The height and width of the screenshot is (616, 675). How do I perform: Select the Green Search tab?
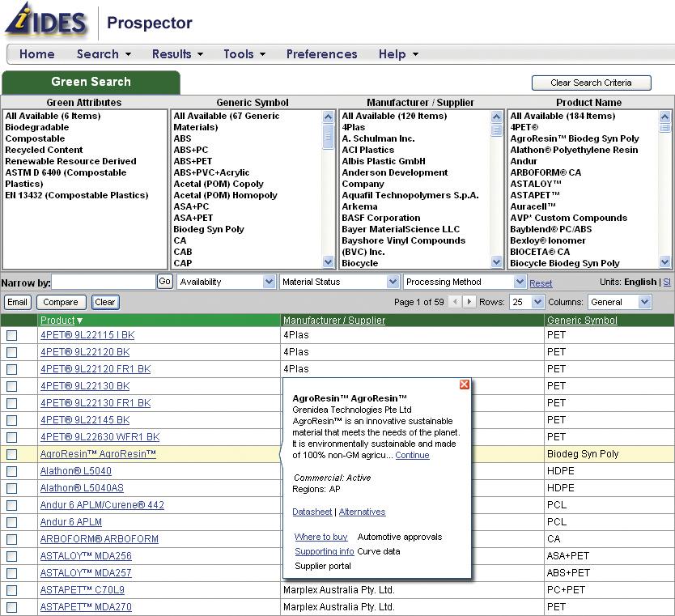click(x=91, y=82)
